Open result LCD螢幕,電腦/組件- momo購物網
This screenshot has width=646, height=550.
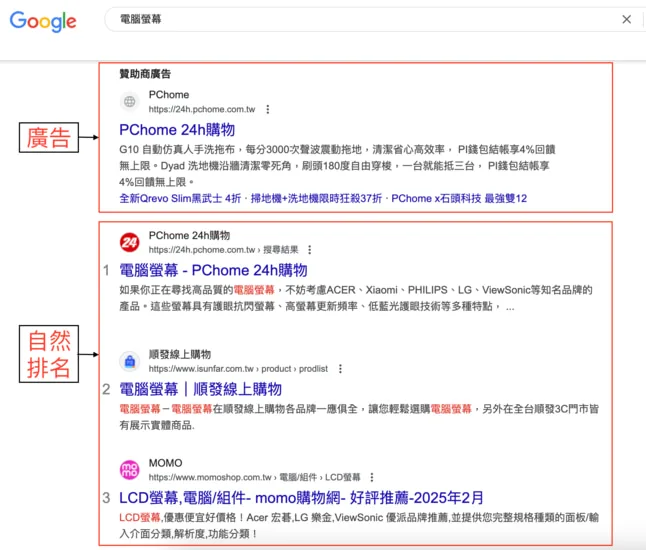coord(301,498)
